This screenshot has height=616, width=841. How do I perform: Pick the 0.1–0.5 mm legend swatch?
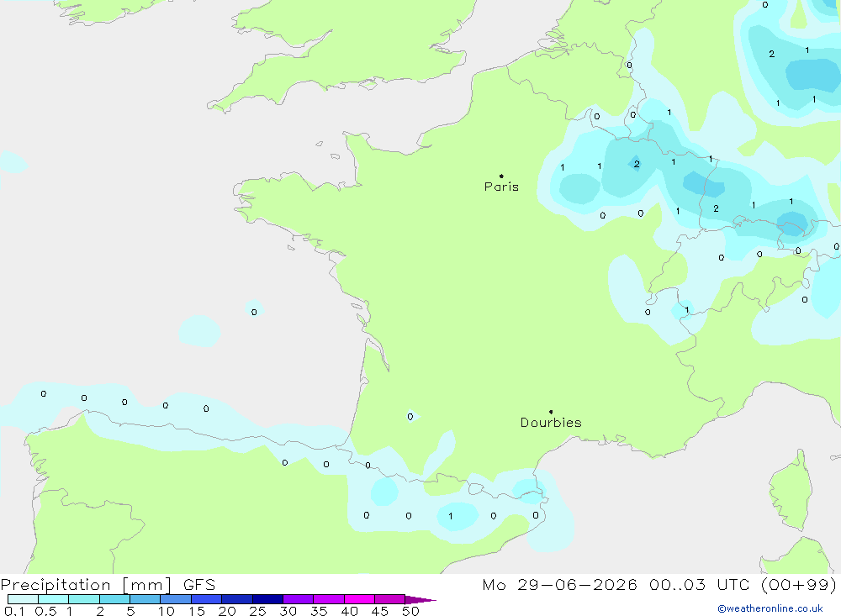tap(23, 599)
